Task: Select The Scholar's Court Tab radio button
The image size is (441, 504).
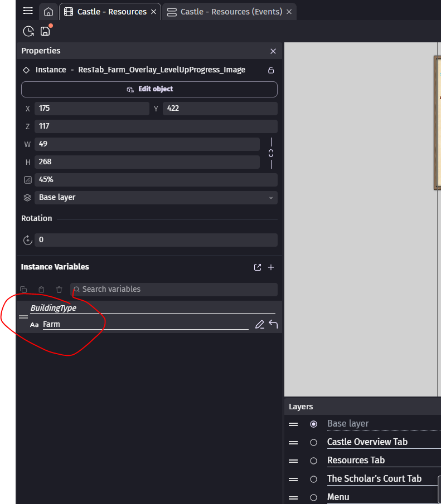Action: point(313,479)
